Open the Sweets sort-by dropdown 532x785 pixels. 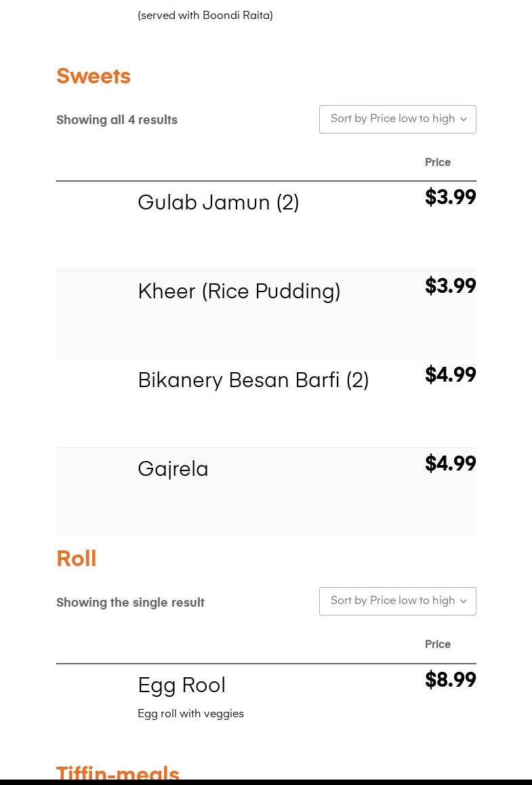pos(397,119)
